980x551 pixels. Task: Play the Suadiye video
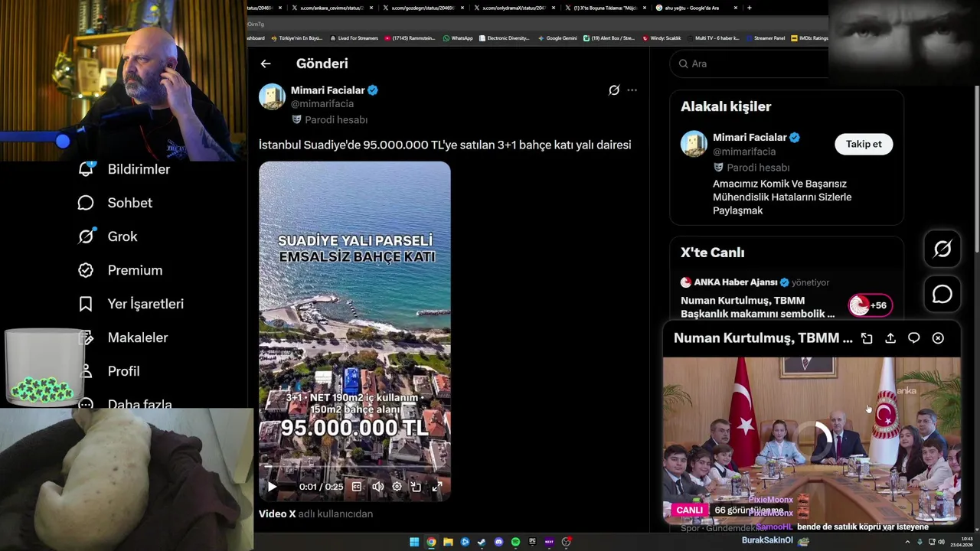[272, 487]
